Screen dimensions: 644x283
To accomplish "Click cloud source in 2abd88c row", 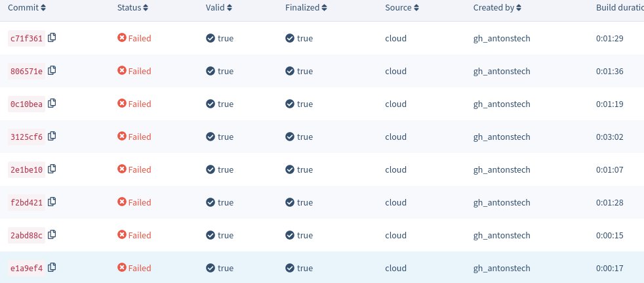I will (x=396, y=235).
